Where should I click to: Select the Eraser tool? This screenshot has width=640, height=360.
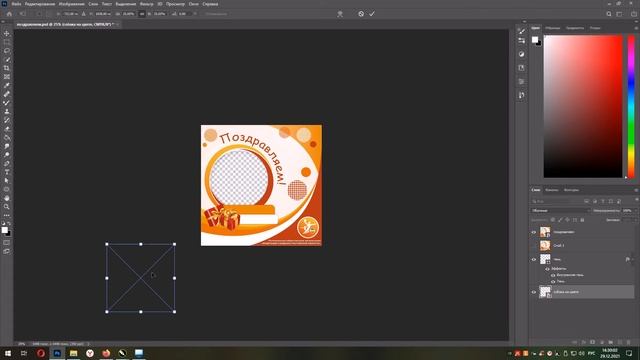click(7, 129)
